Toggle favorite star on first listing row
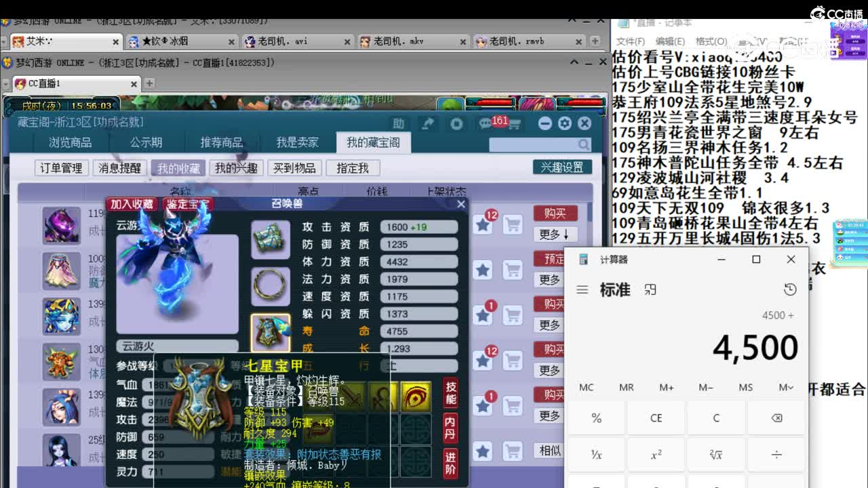The width and height of the screenshot is (868, 488). tap(483, 224)
